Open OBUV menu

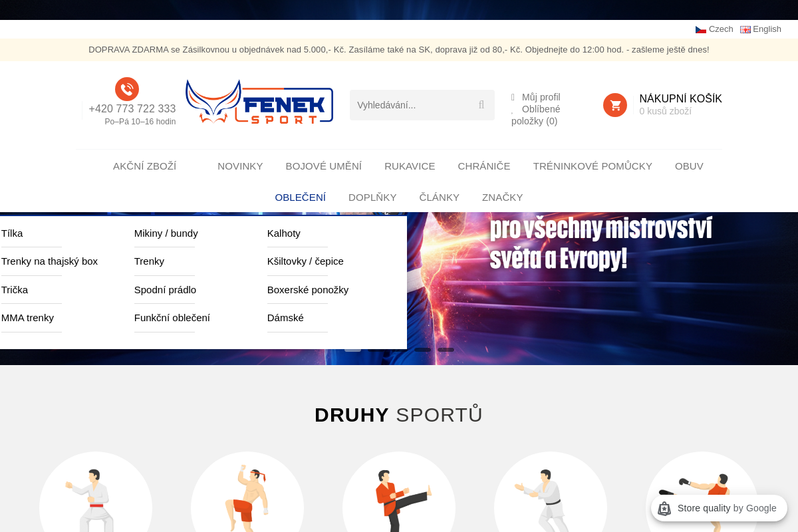[689, 166]
